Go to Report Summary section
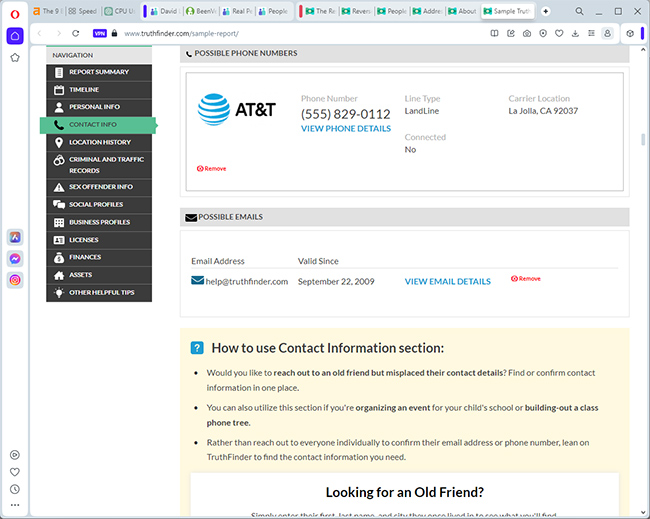650x519 pixels. (x=99, y=72)
